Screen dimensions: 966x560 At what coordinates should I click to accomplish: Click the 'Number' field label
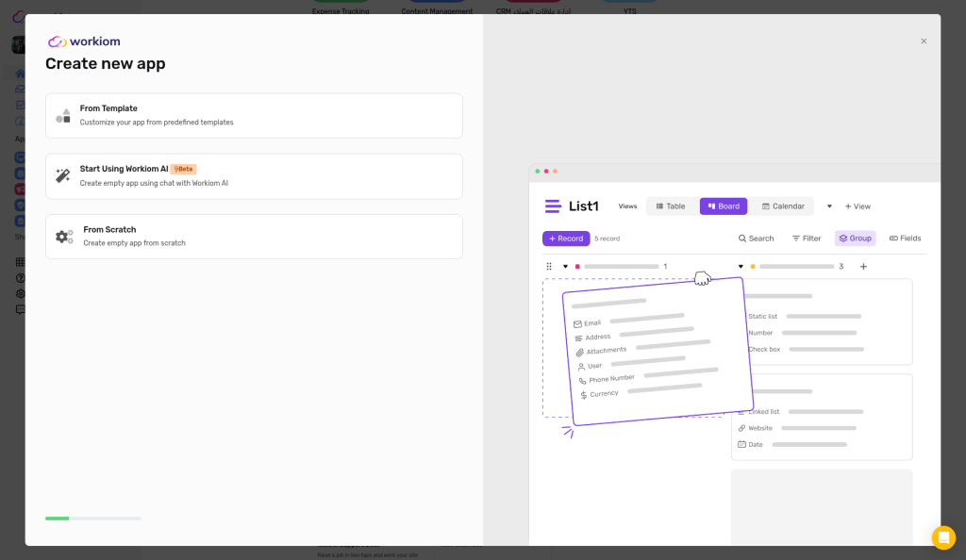pos(760,333)
